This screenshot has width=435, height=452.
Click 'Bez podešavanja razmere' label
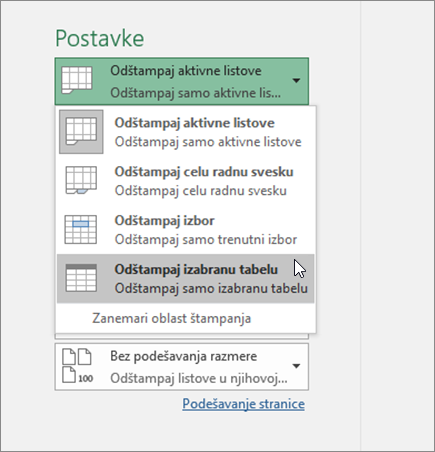point(184,356)
